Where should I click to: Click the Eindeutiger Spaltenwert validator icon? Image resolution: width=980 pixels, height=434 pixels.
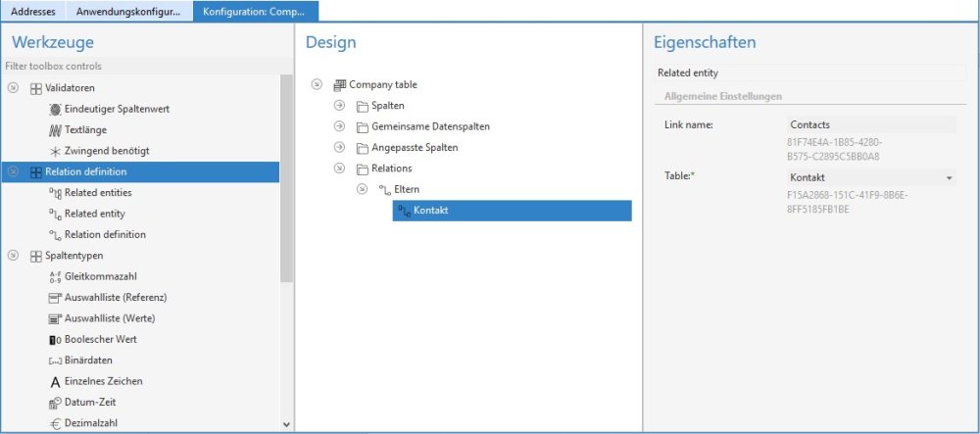click(x=55, y=109)
